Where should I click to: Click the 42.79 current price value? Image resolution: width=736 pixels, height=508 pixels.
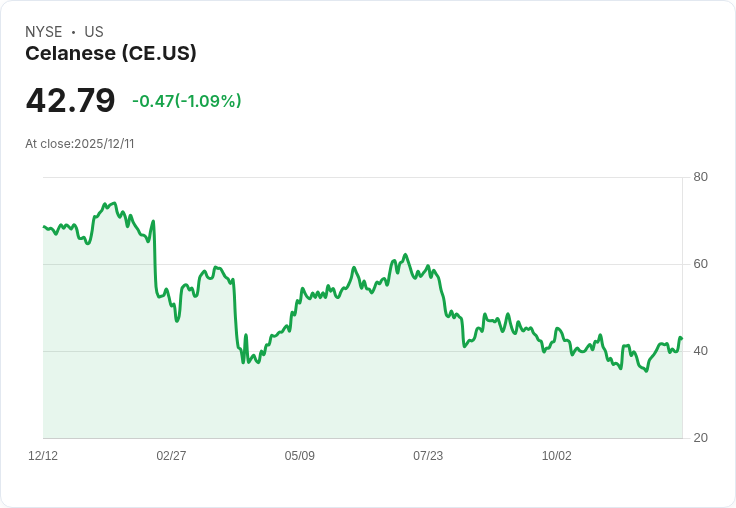point(70,101)
